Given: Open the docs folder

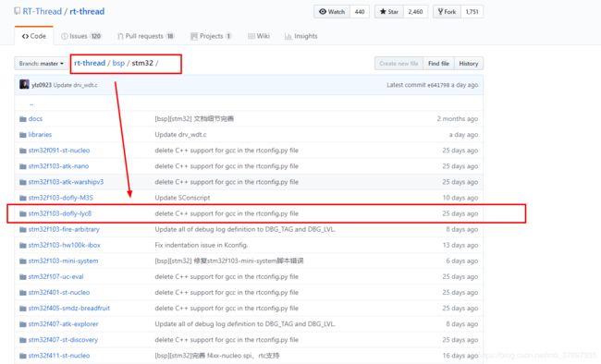Looking at the screenshot, I should [x=35, y=119].
